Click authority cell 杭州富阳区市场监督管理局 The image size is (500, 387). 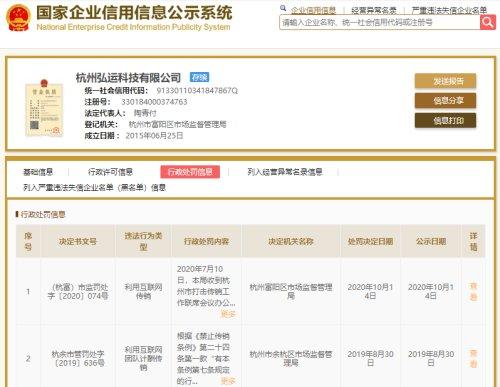click(x=291, y=291)
